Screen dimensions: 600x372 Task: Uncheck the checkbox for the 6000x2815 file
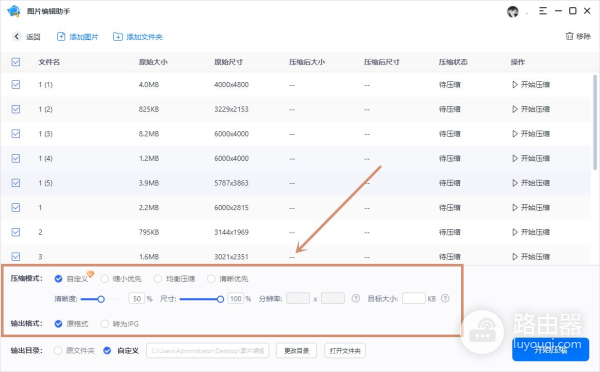tap(16, 207)
